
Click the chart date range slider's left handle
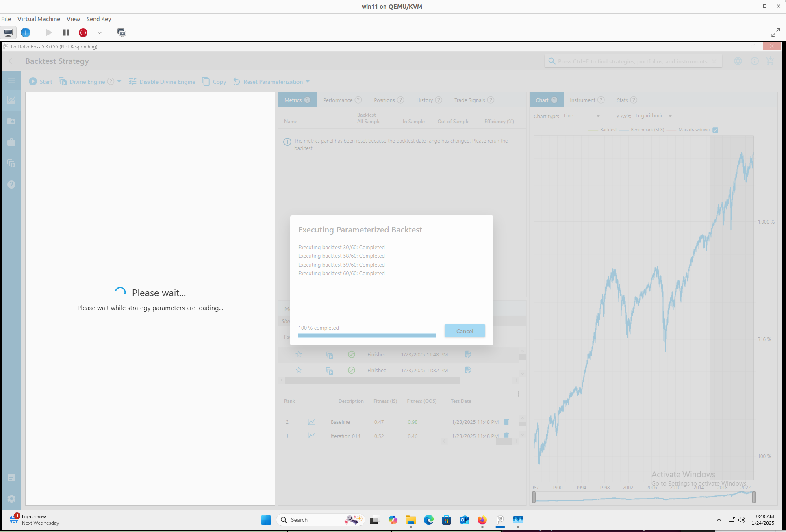[534, 497]
